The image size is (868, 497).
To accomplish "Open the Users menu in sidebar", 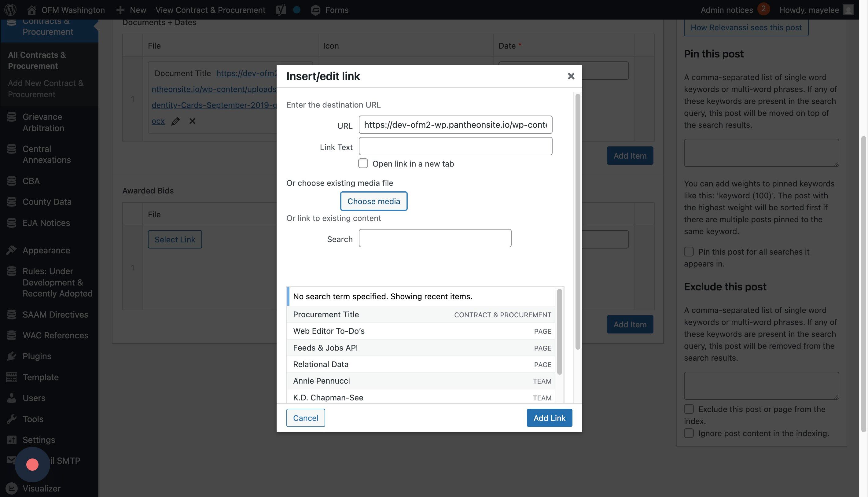I will pyautogui.click(x=34, y=398).
